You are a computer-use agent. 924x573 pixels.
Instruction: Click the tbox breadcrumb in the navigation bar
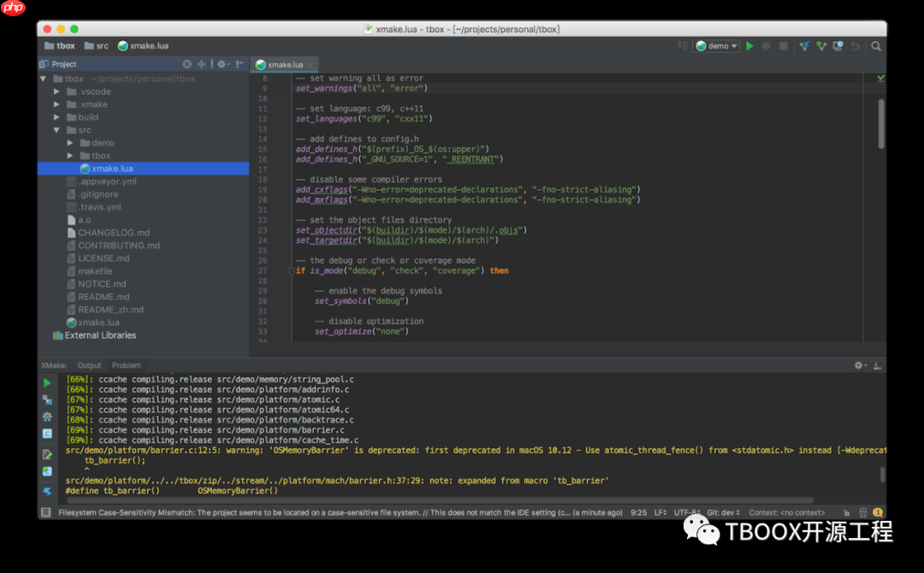[60, 46]
